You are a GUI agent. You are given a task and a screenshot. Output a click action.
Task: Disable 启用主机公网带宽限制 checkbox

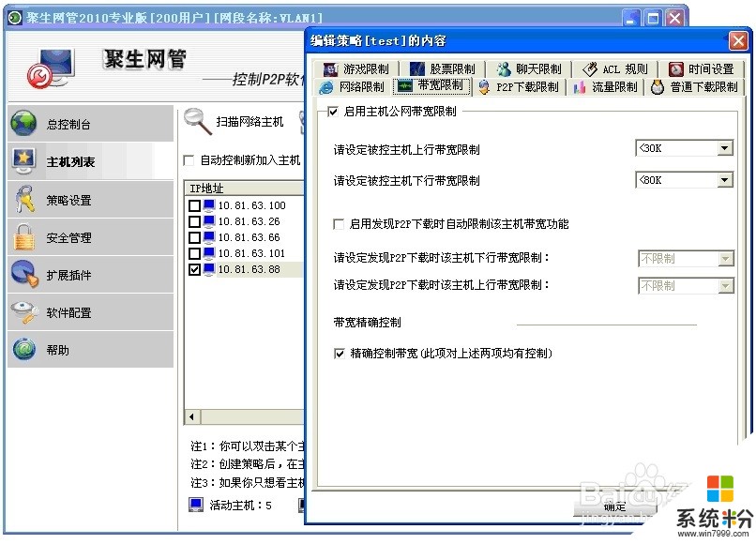coord(332,112)
